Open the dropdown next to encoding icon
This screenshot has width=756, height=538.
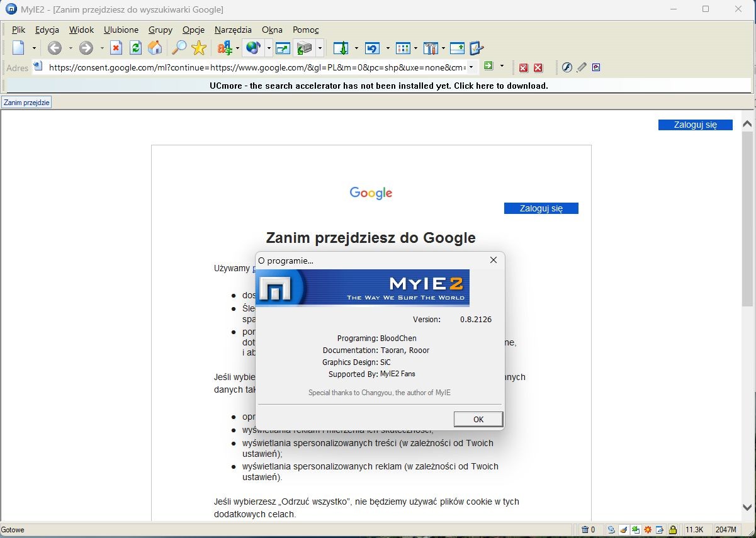click(x=237, y=48)
